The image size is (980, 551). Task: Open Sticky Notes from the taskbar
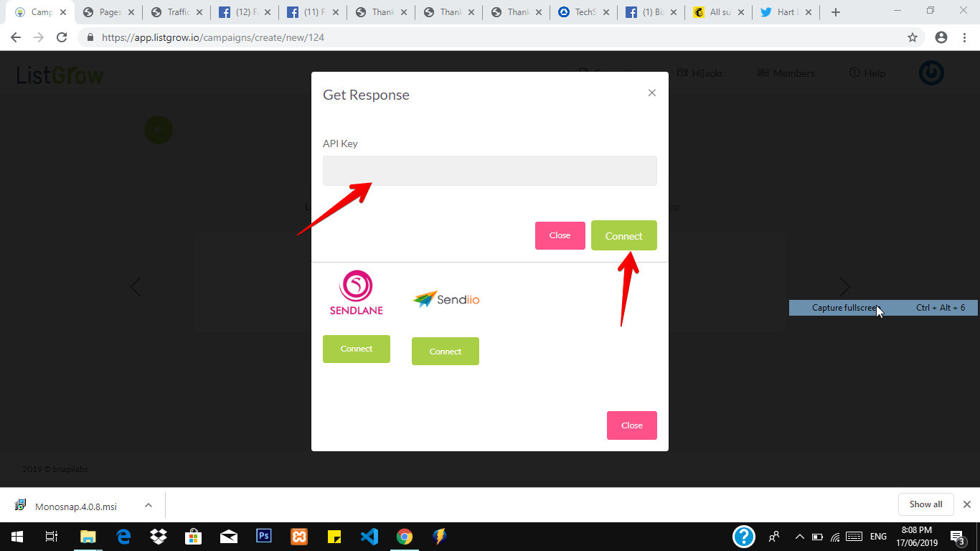(x=334, y=537)
